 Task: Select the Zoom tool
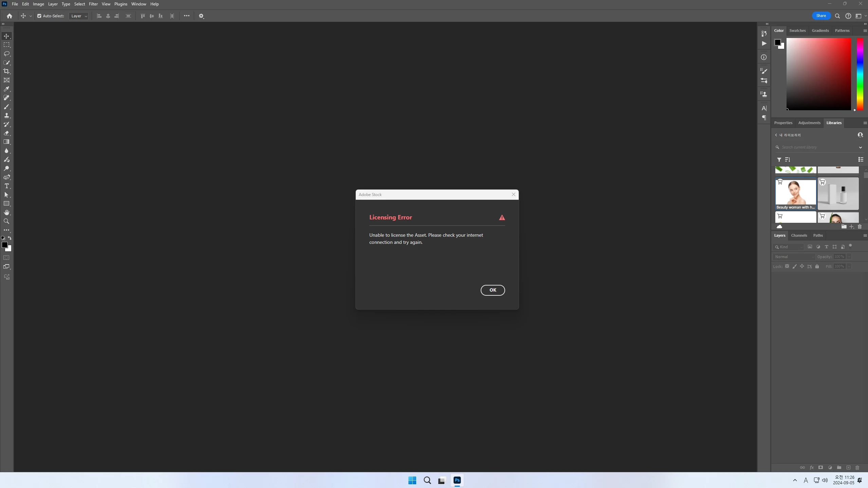click(6, 221)
